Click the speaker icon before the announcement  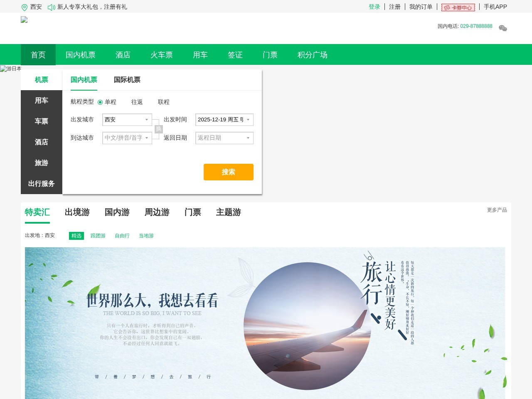click(51, 7)
